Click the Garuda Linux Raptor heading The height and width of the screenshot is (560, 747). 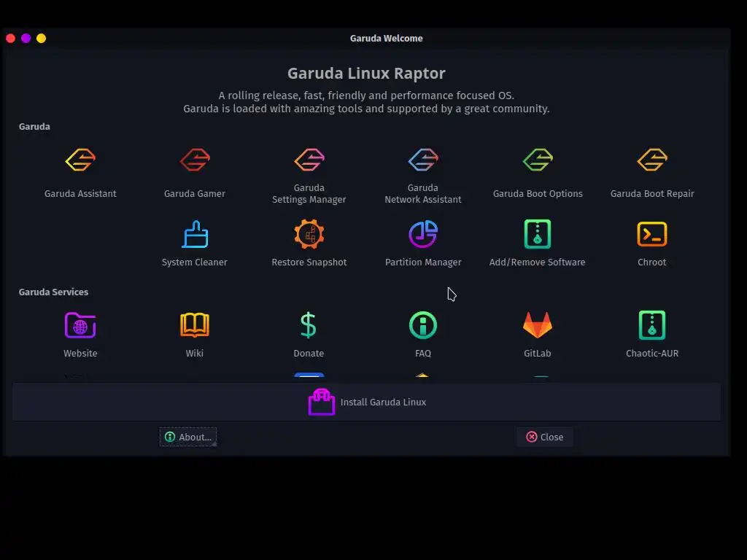pyautogui.click(x=366, y=74)
